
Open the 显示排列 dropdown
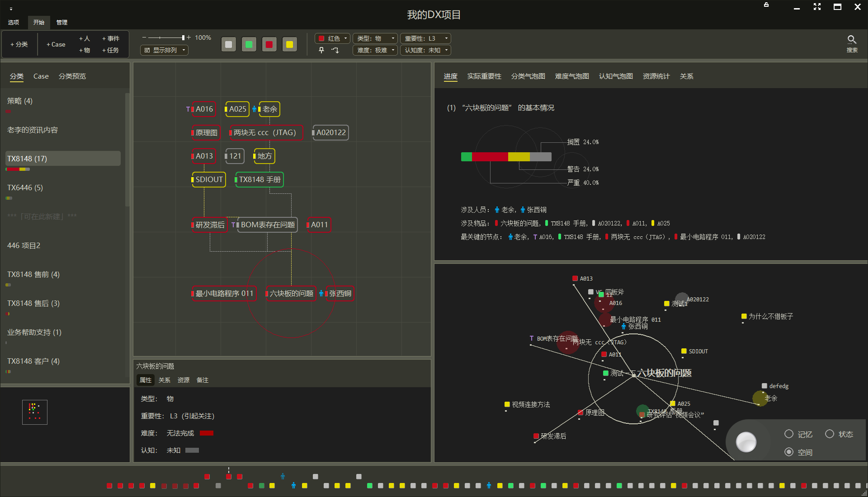pyautogui.click(x=164, y=50)
